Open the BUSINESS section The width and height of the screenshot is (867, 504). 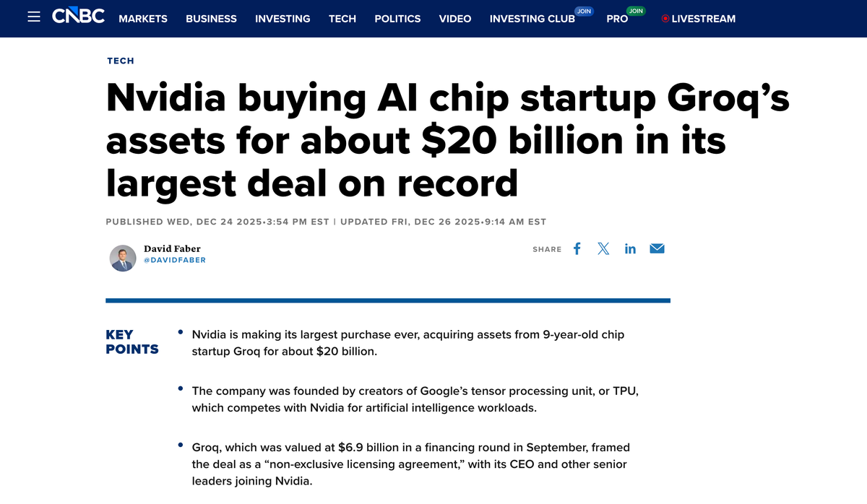coord(211,19)
